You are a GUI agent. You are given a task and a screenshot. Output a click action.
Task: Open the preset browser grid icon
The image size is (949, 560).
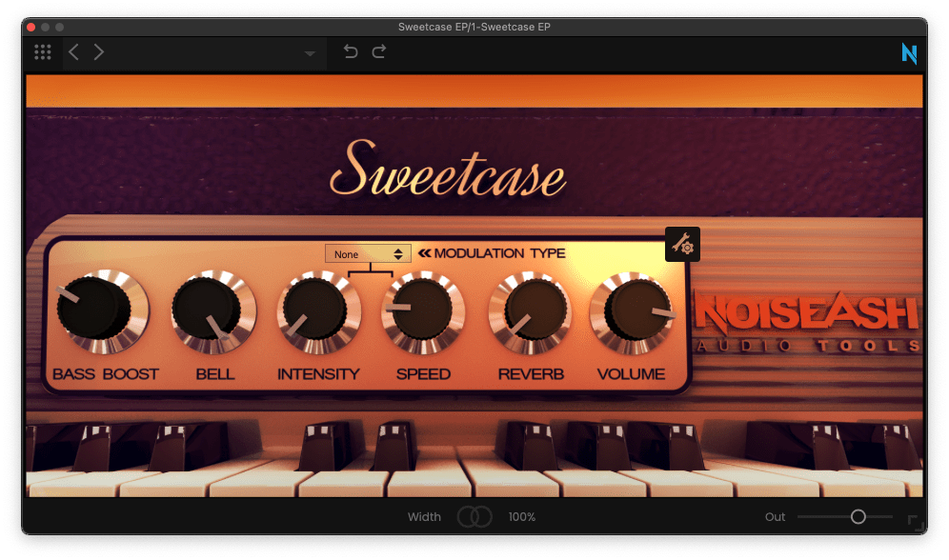pyautogui.click(x=42, y=52)
